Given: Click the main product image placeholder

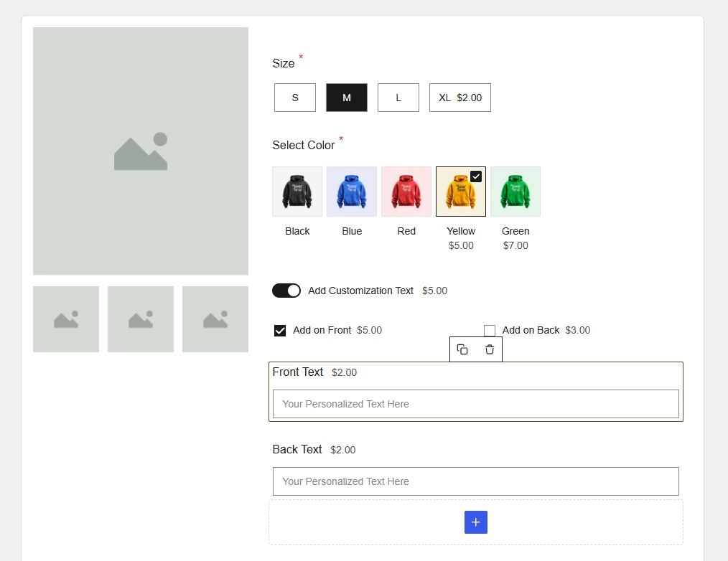Looking at the screenshot, I should point(141,151).
